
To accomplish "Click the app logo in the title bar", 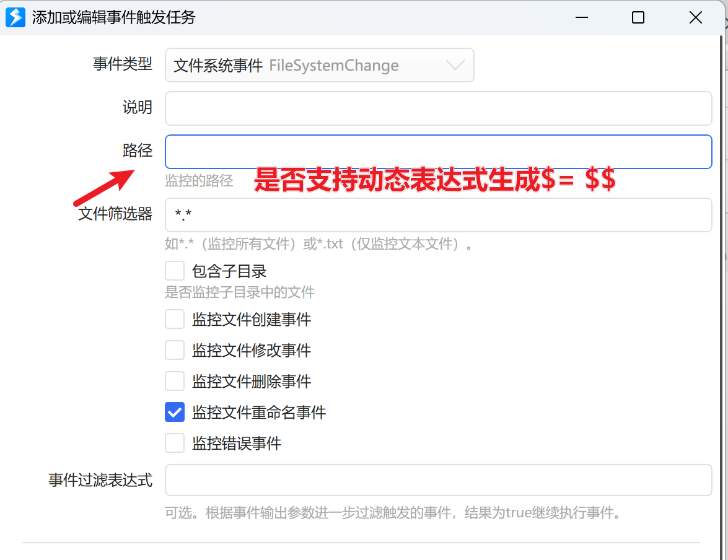I will pyautogui.click(x=15, y=17).
